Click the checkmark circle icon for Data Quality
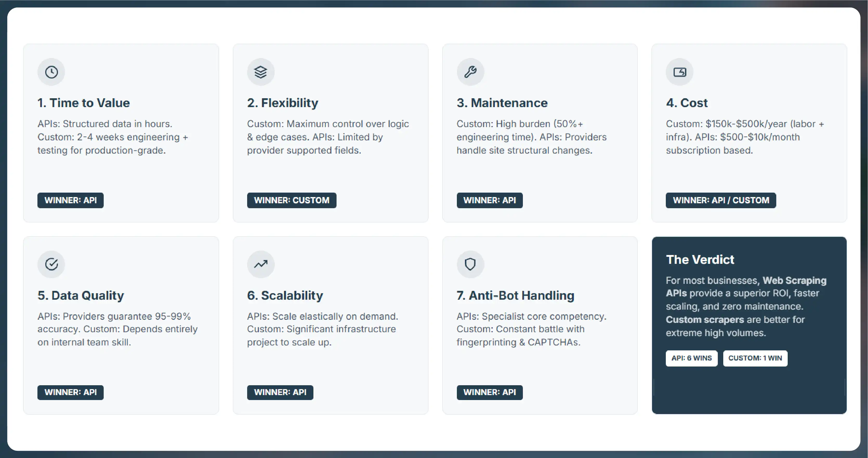Image resolution: width=868 pixels, height=458 pixels. [x=51, y=264]
